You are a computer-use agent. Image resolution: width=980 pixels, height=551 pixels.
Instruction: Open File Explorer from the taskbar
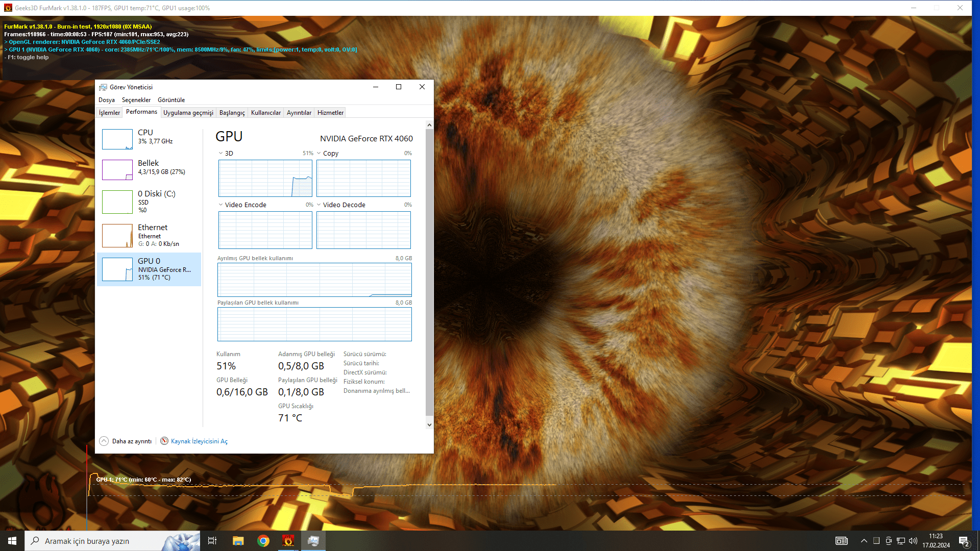[238, 541]
